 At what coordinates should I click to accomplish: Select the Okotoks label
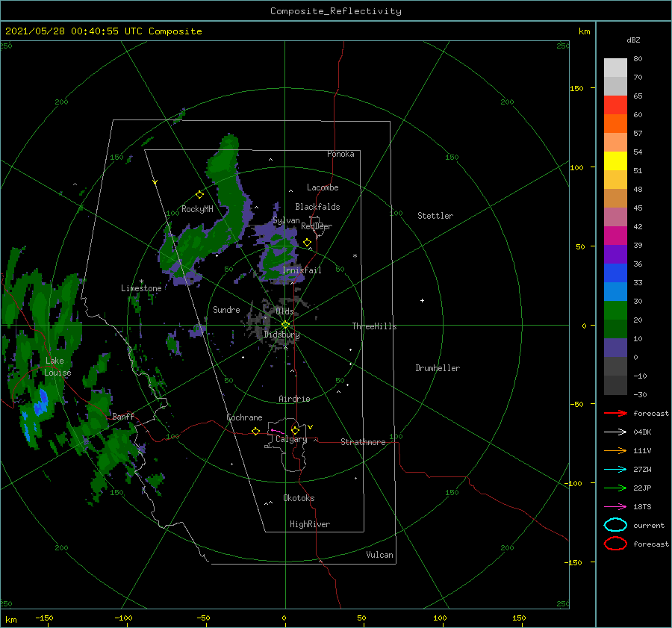(299, 498)
